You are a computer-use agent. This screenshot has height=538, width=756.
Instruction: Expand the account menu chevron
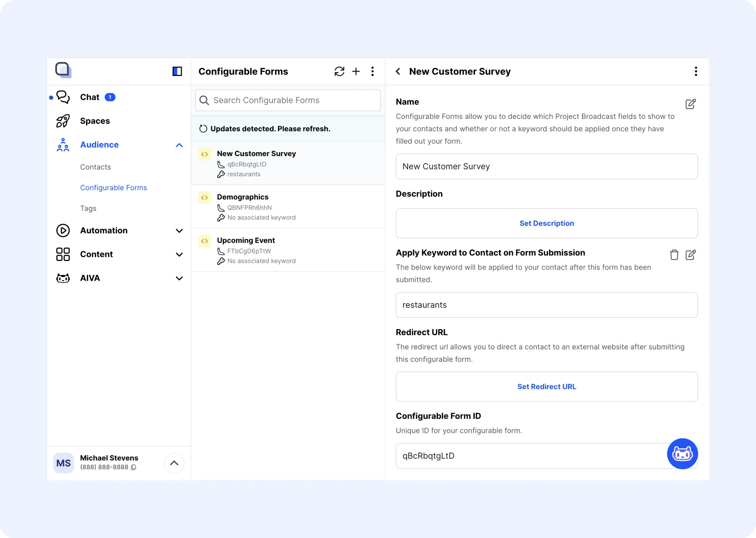tap(174, 463)
